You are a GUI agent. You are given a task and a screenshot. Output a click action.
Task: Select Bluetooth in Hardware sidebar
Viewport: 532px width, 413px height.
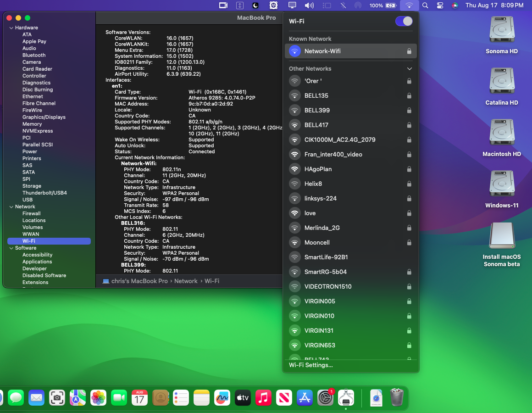pos(34,56)
